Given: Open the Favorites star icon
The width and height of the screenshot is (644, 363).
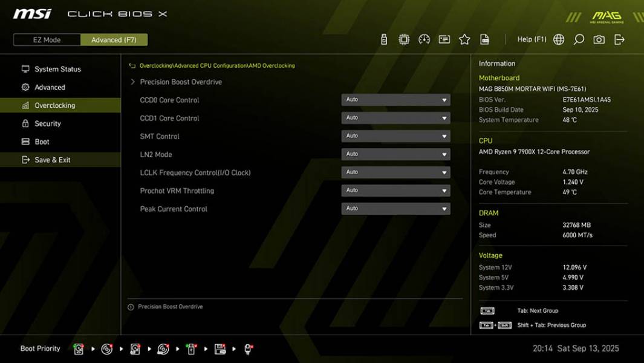Looking at the screenshot, I should [464, 39].
